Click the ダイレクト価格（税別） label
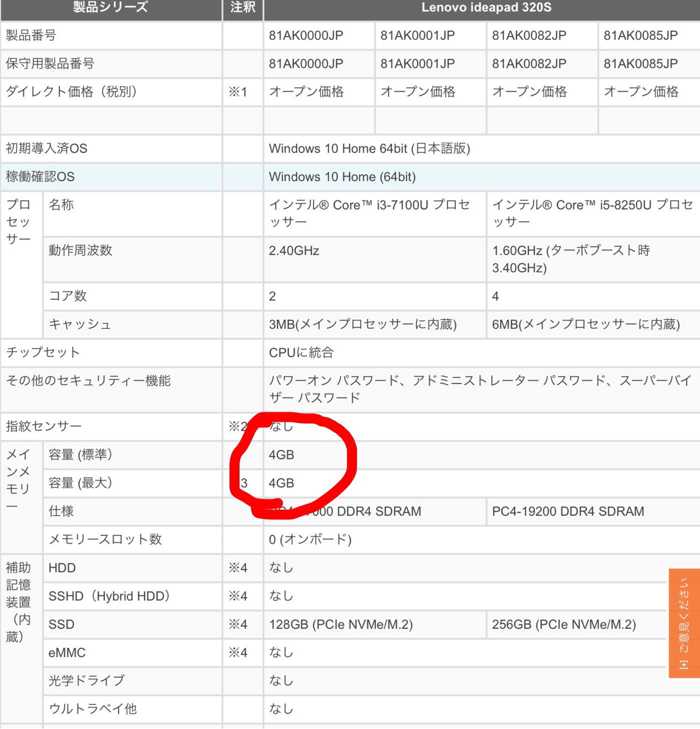Image resolution: width=700 pixels, height=729 pixels. 71,92
